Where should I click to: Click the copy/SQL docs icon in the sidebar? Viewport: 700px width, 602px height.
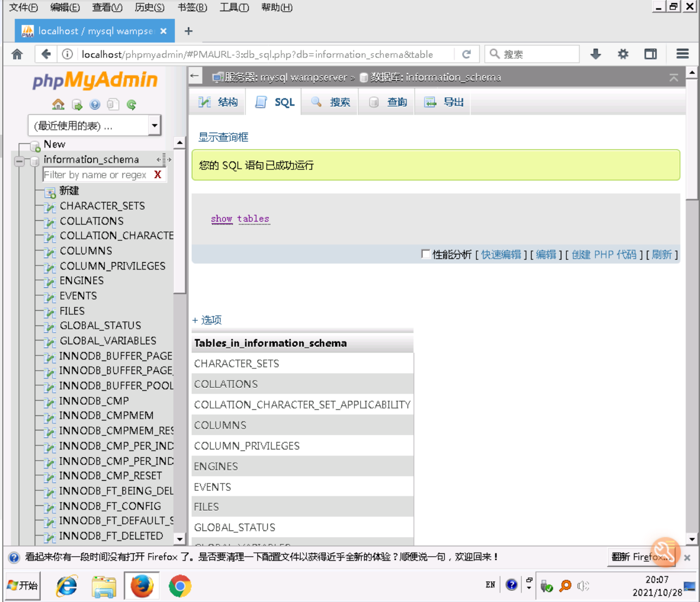[113, 105]
